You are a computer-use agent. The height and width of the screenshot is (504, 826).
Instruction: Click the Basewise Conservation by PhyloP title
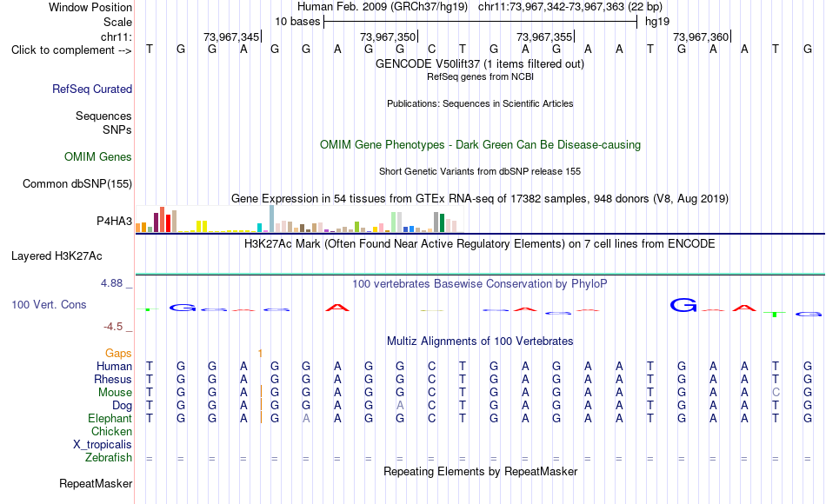pos(480,284)
